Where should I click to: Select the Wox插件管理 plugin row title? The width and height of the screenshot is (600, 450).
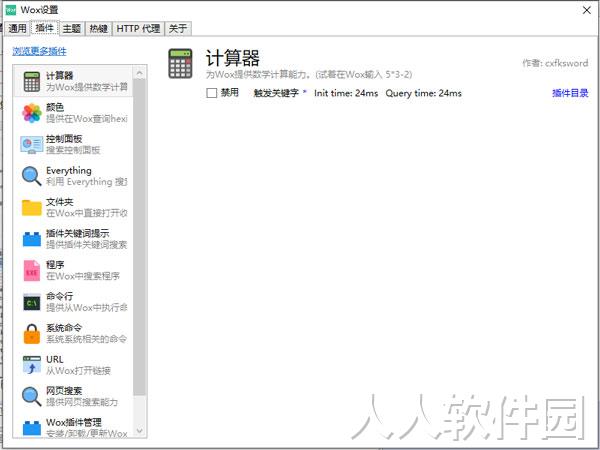[74, 422]
